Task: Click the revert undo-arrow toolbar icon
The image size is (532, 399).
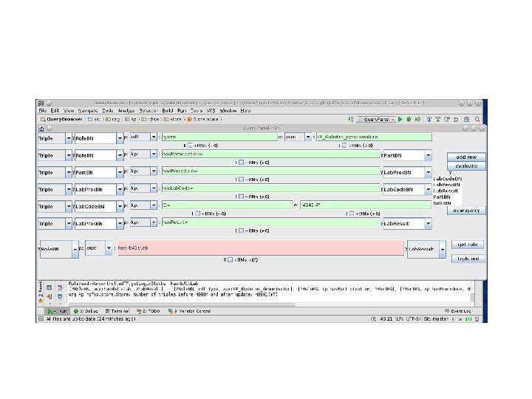Action: click(456, 120)
